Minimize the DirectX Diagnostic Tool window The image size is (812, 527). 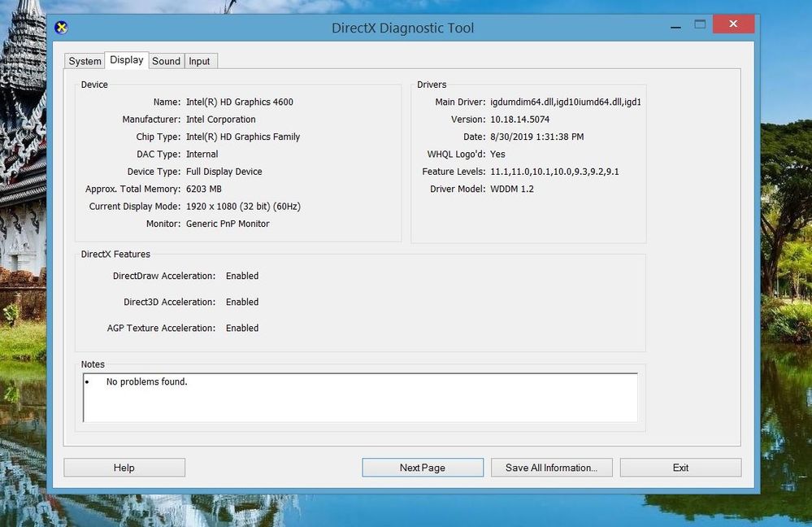coord(675,25)
